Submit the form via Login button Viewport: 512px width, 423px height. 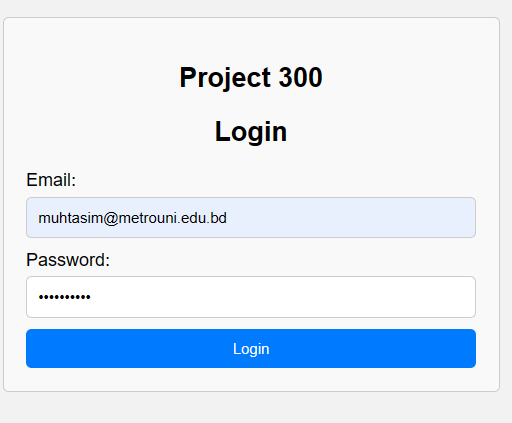point(251,348)
